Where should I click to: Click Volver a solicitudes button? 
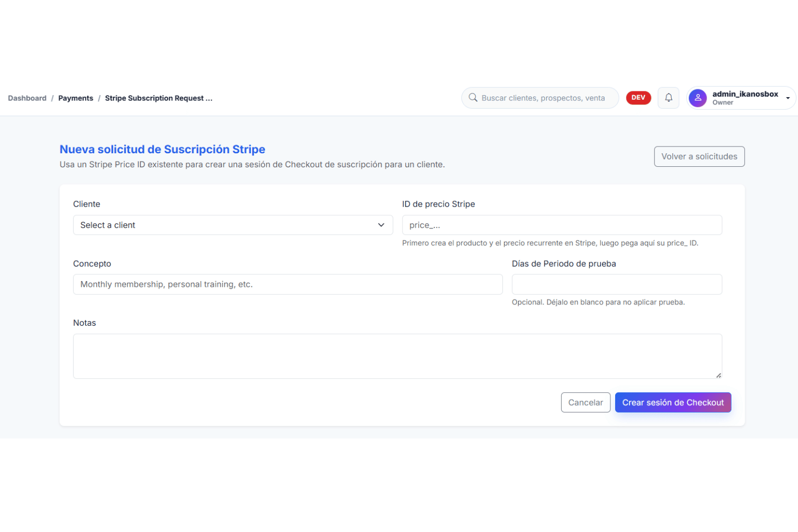699,156
